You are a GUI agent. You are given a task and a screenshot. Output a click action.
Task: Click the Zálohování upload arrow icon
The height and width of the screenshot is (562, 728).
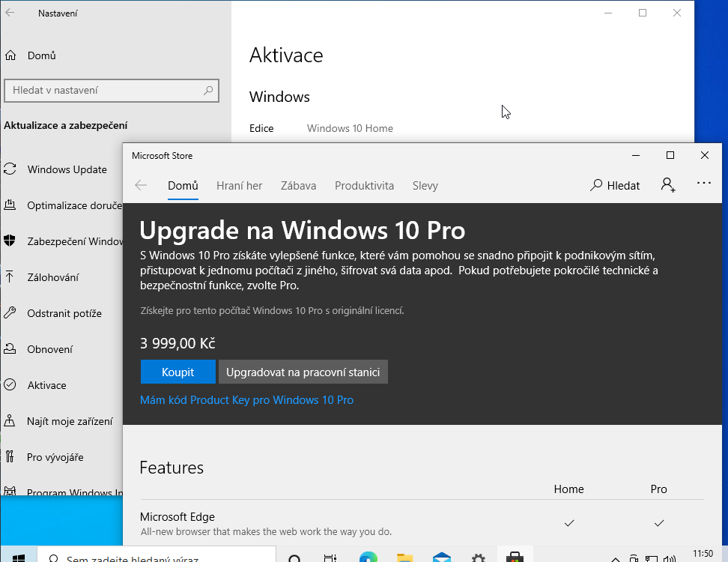pos(10,277)
